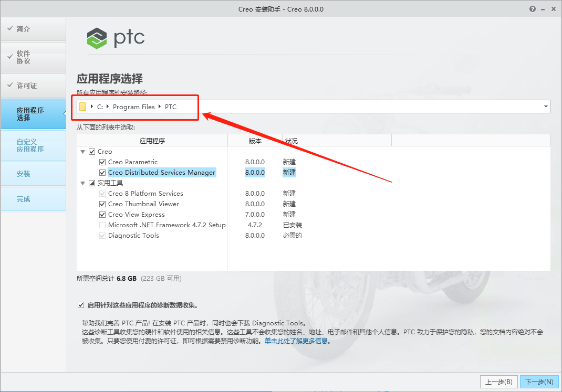Open the installation path dropdown arrow
562x392 pixels.
tap(546, 107)
